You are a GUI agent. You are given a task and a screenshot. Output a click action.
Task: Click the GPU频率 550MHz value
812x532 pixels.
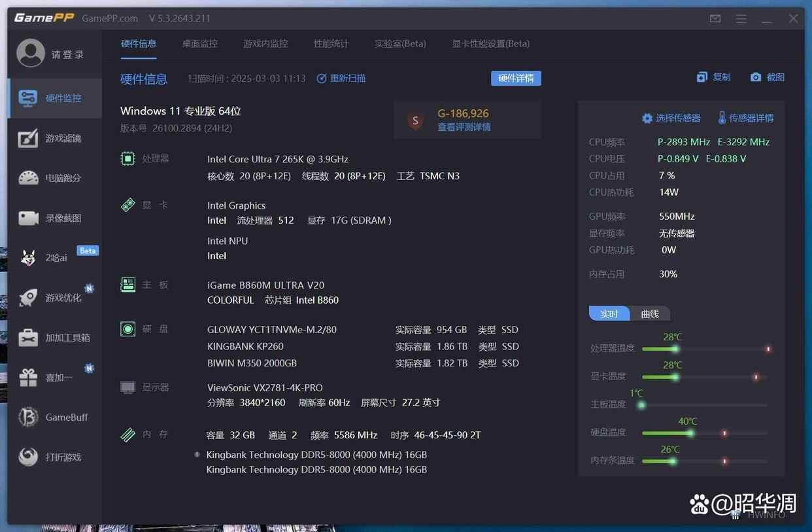(677, 217)
